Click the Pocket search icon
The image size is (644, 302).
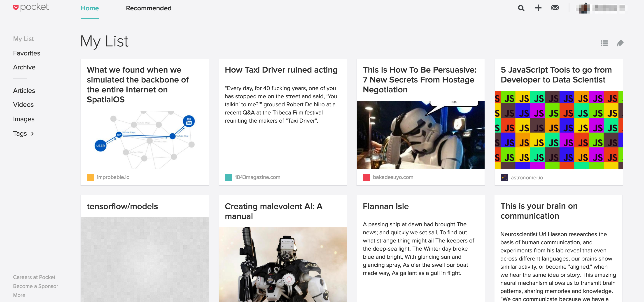(522, 8)
